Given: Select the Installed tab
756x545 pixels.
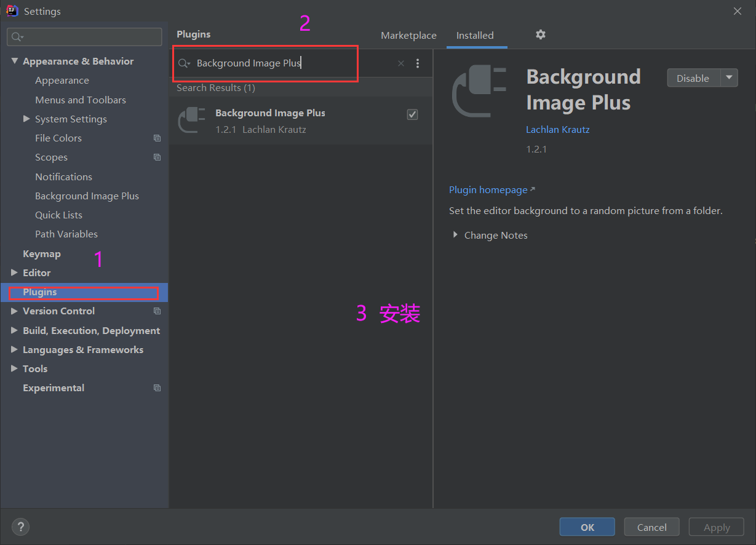Looking at the screenshot, I should pyautogui.click(x=476, y=35).
